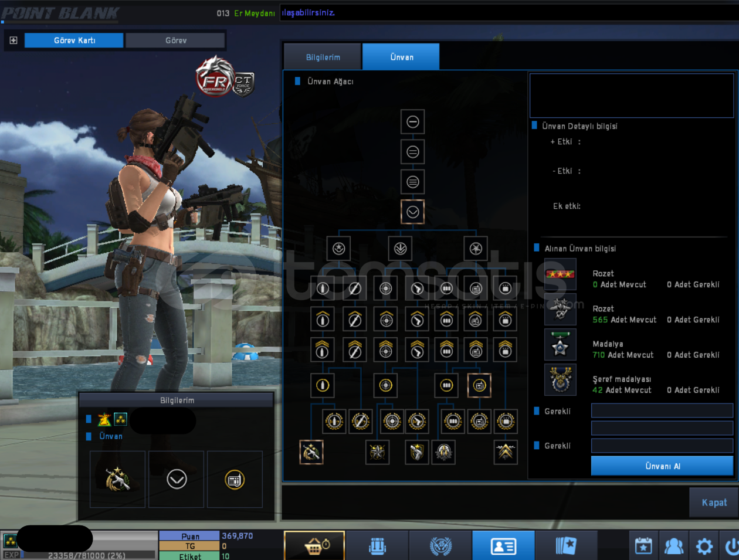Select the winged medal final title
Screen dimensions: 739x560
[x=444, y=452]
